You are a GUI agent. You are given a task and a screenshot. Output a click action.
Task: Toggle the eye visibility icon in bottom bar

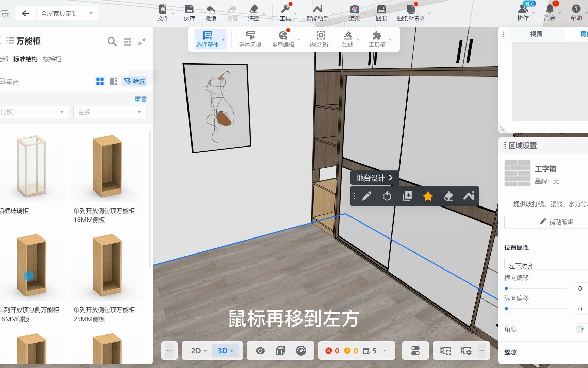point(260,351)
